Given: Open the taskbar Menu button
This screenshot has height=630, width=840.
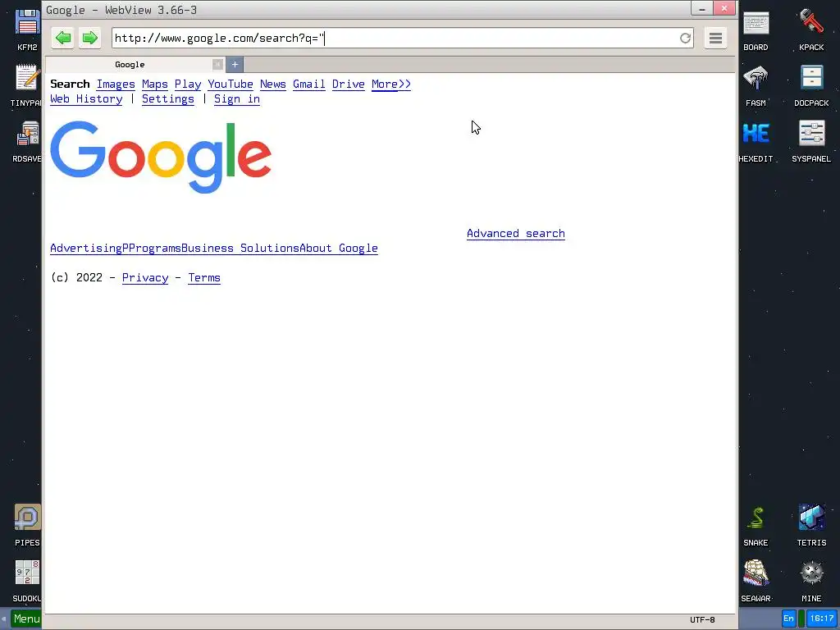Looking at the screenshot, I should (25, 619).
